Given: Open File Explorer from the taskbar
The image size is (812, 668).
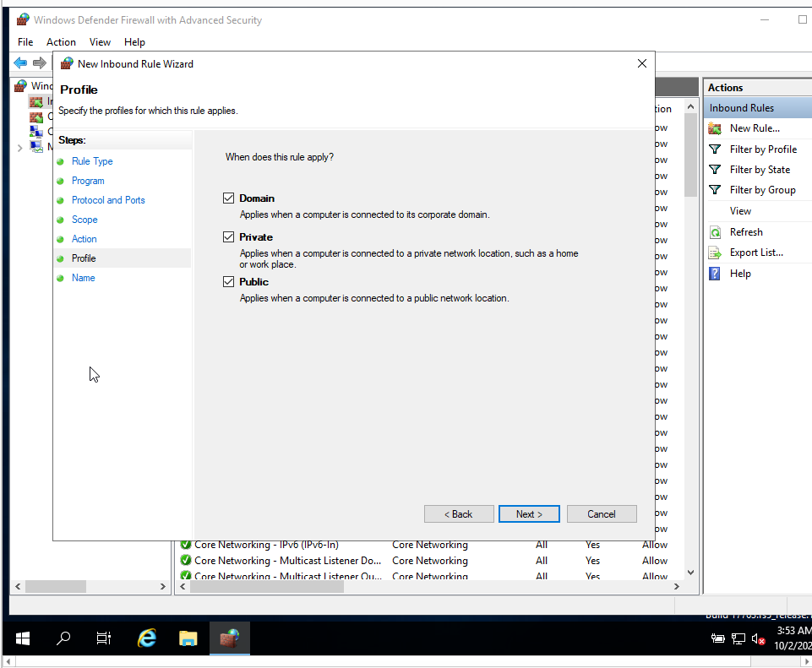Looking at the screenshot, I should point(188,638).
